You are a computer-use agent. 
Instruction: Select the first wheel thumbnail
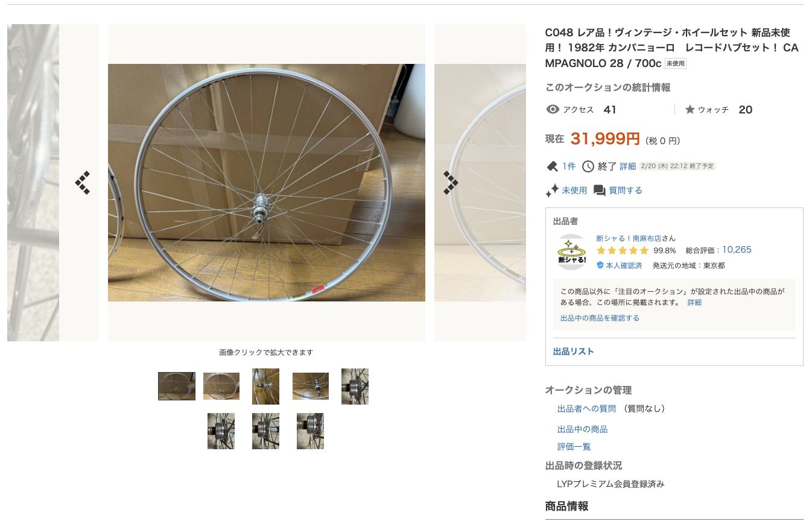tap(177, 386)
